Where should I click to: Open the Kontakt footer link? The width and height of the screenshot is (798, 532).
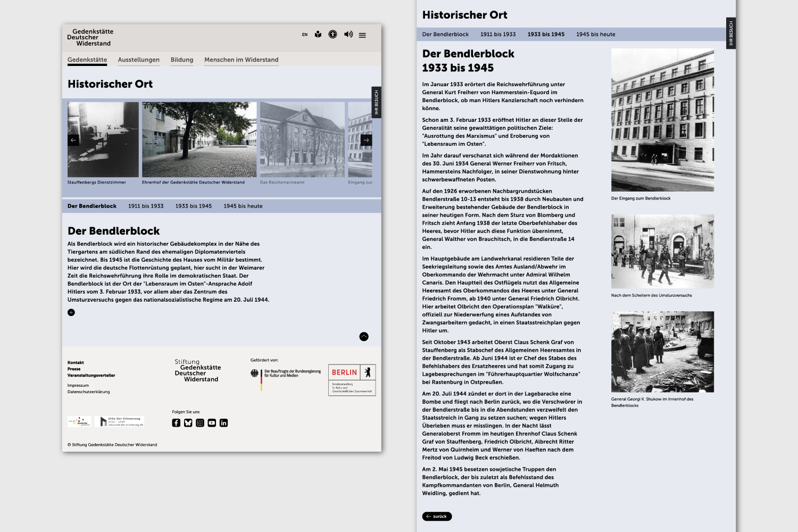(x=76, y=362)
